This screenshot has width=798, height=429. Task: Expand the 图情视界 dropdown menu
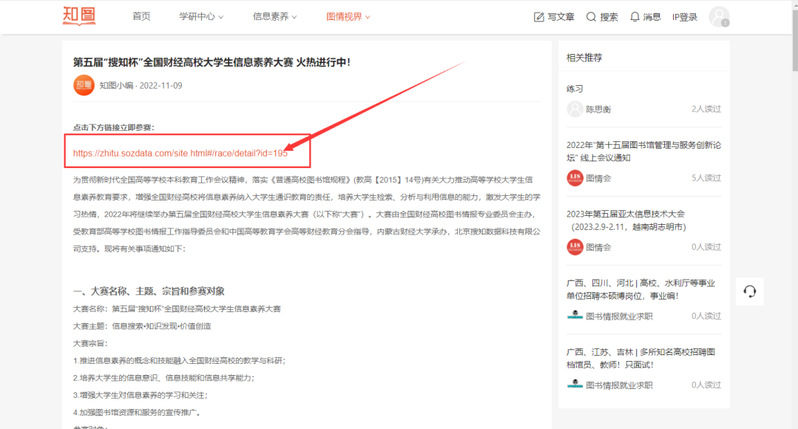pos(348,17)
